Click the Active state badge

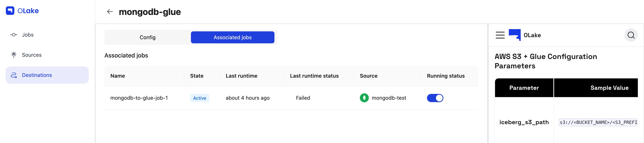point(199,98)
